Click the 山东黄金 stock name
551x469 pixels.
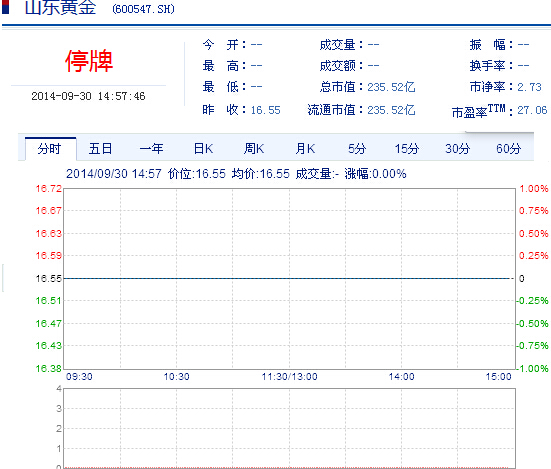[x=60, y=8]
